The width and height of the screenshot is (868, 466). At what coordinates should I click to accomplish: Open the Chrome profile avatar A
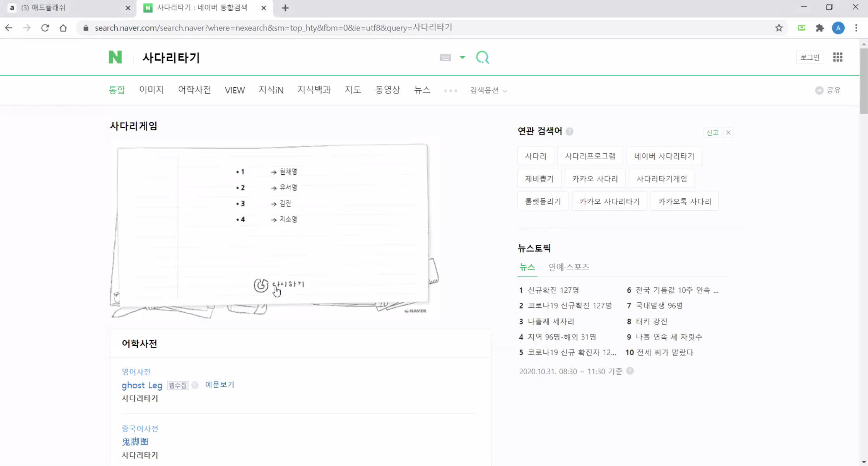(838, 28)
